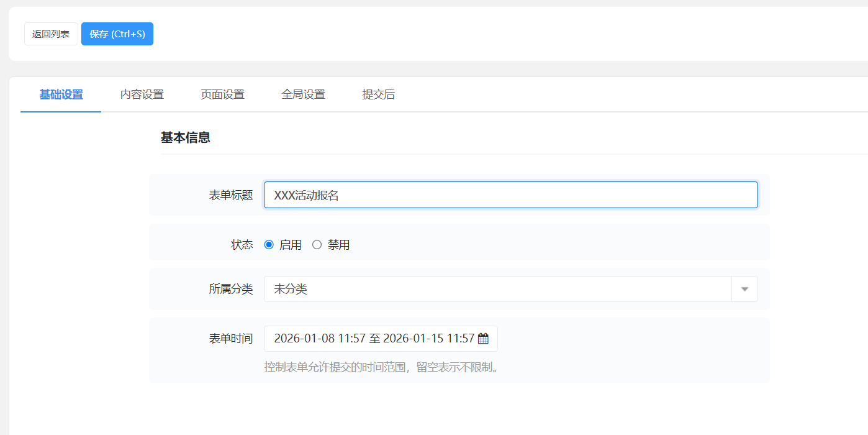Click the 基本信息 section heading
The width and height of the screenshot is (868, 435).
point(186,137)
